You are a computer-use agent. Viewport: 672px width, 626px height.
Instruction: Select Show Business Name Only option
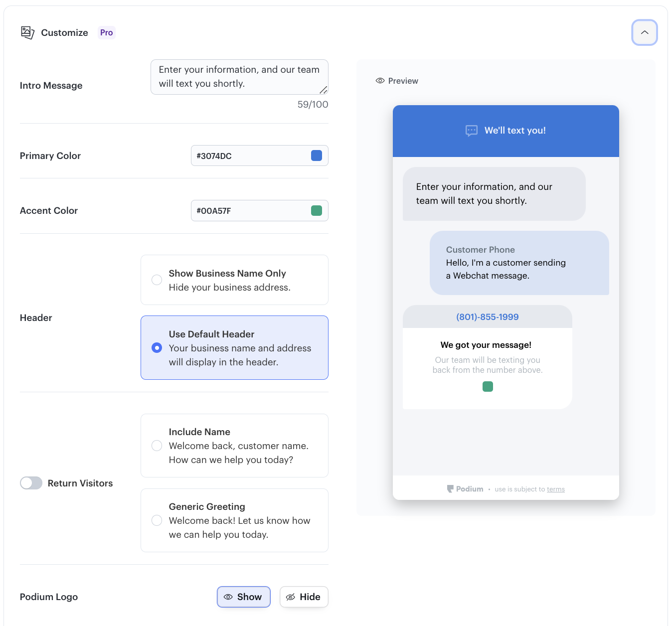(x=157, y=280)
